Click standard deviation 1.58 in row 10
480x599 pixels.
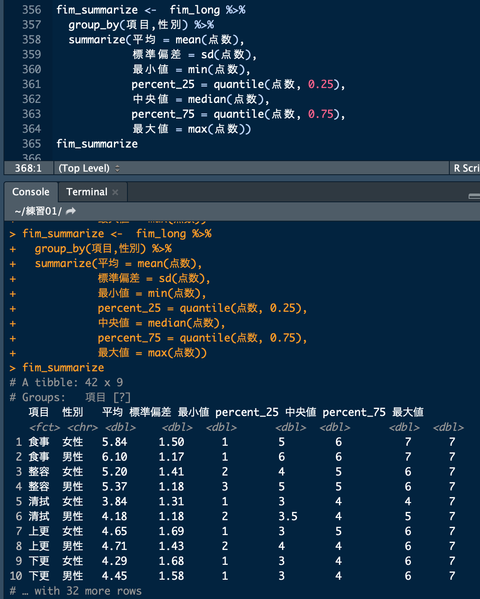coord(171,576)
